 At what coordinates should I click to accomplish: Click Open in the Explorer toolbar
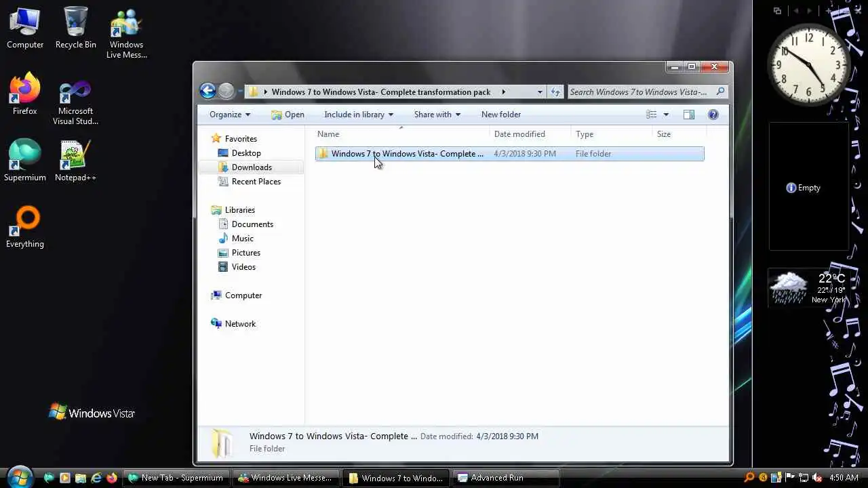coord(288,115)
